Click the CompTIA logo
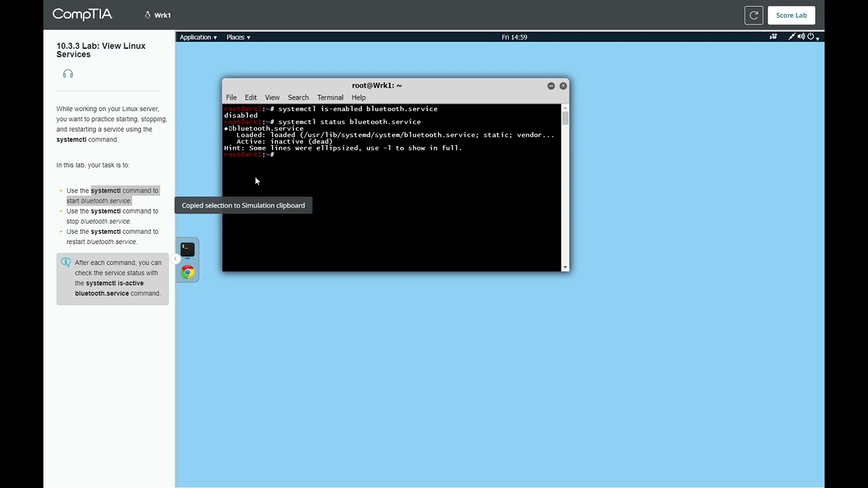Image resolution: width=868 pixels, height=488 pixels. click(82, 14)
